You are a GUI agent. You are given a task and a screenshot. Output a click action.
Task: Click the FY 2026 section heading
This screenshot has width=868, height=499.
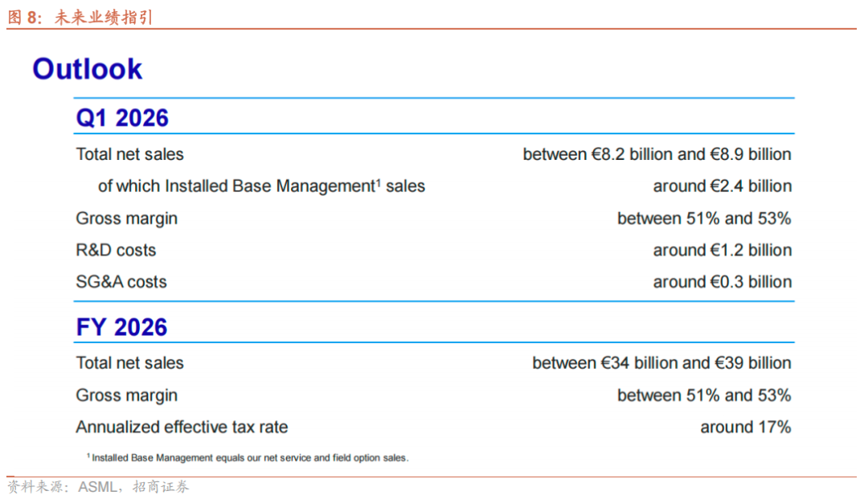(121, 327)
